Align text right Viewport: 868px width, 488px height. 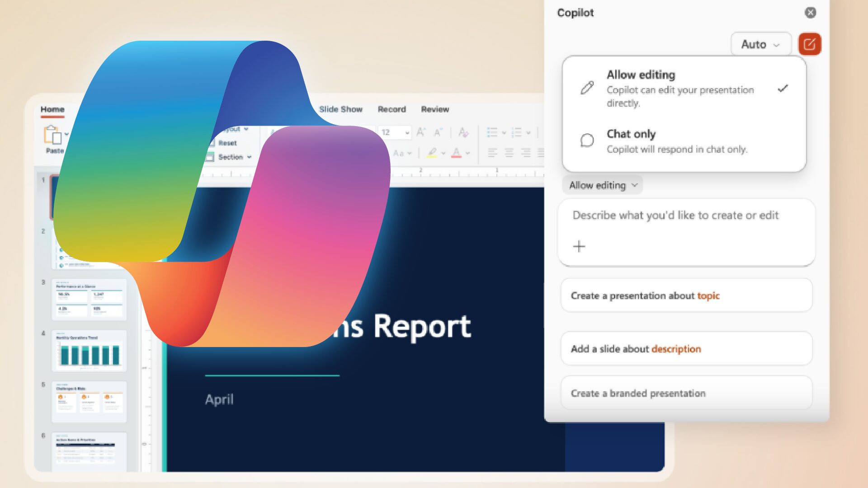526,153
